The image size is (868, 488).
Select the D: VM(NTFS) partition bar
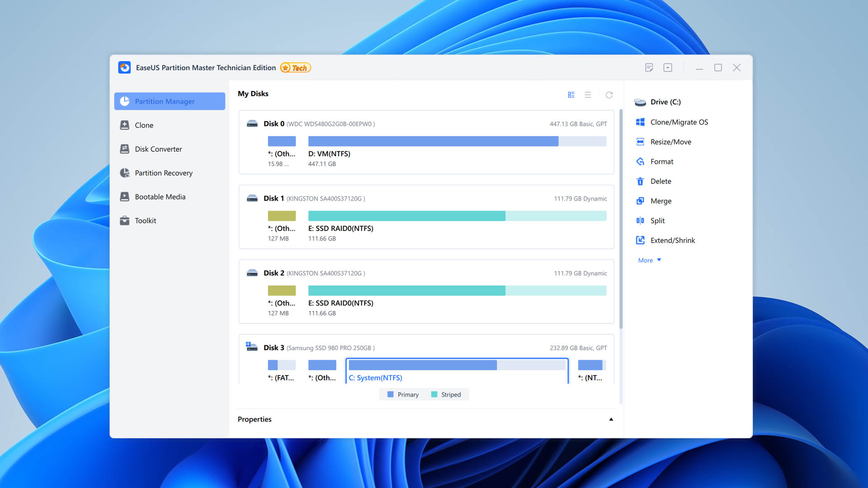coord(457,141)
